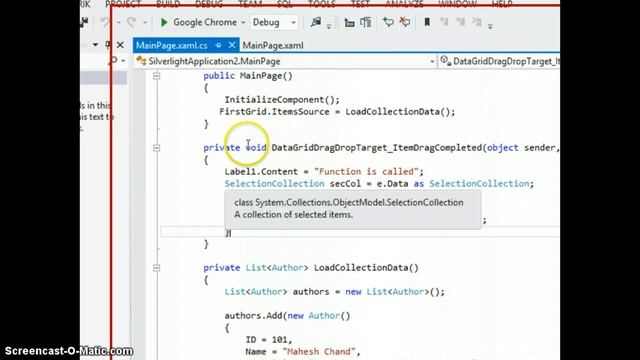The image size is (640, 360).
Task: Click the DataGridDragDropTarget_ItemDragCompleted method name
Action: (x=376, y=148)
